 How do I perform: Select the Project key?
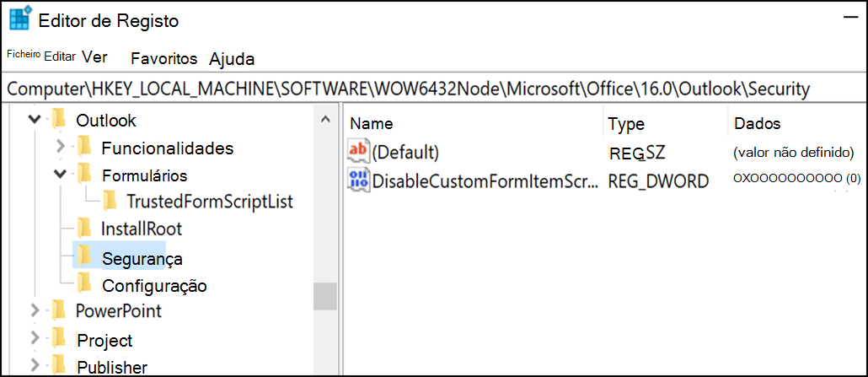(104, 340)
